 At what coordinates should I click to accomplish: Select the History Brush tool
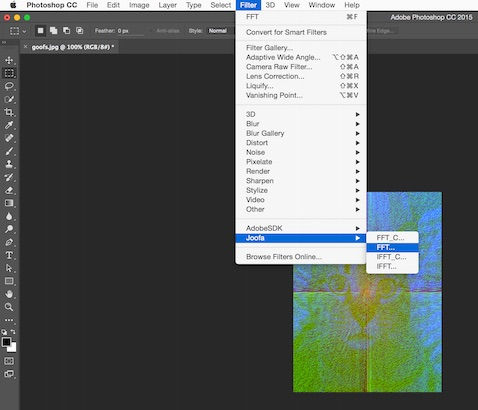9,177
